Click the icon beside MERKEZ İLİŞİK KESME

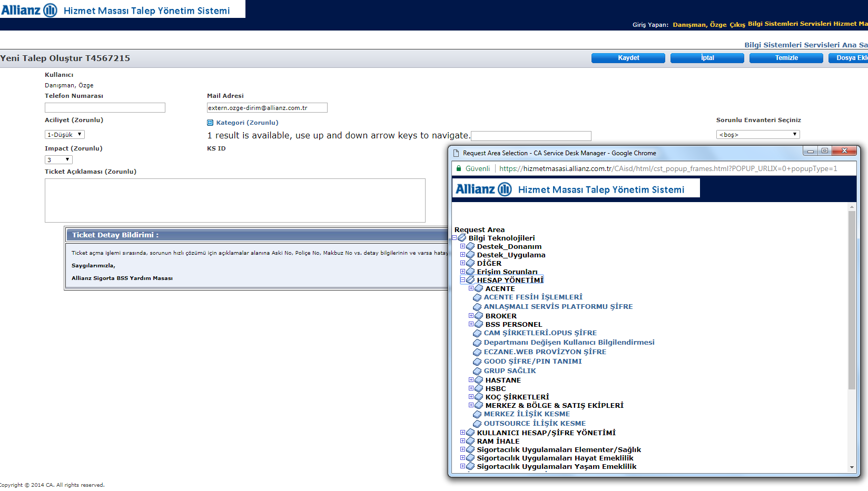click(x=478, y=414)
